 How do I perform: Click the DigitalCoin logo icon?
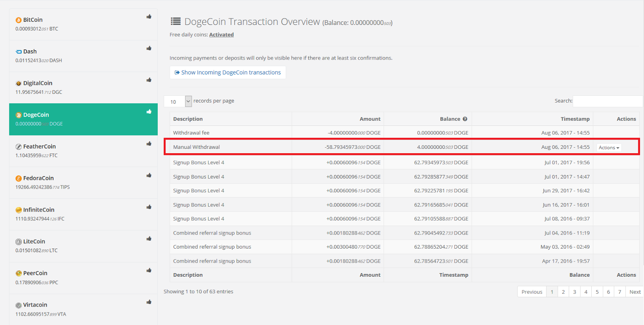click(19, 84)
